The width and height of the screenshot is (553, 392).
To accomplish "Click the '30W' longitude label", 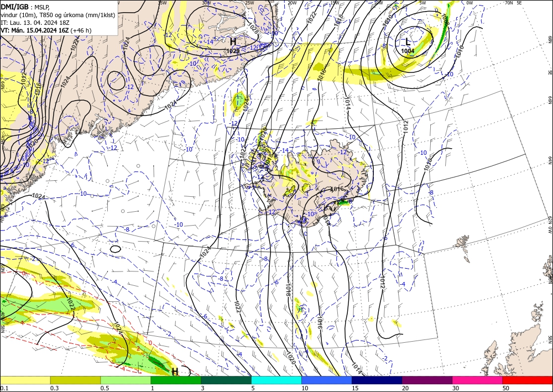I will coord(206,2).
